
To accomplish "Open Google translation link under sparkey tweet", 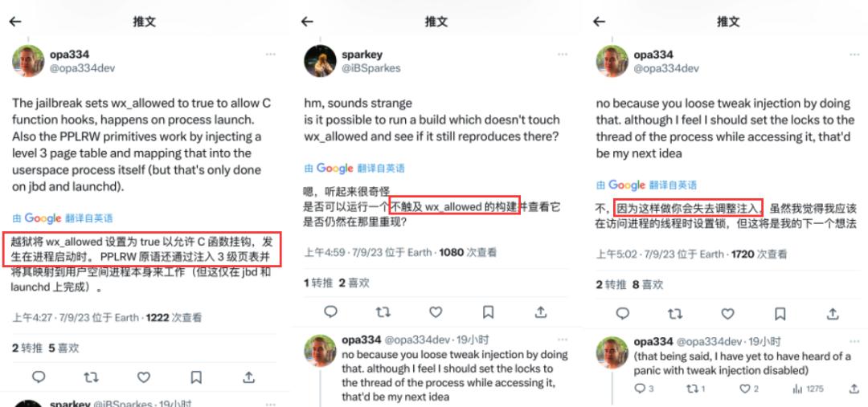I will click(x=354, y=168).
